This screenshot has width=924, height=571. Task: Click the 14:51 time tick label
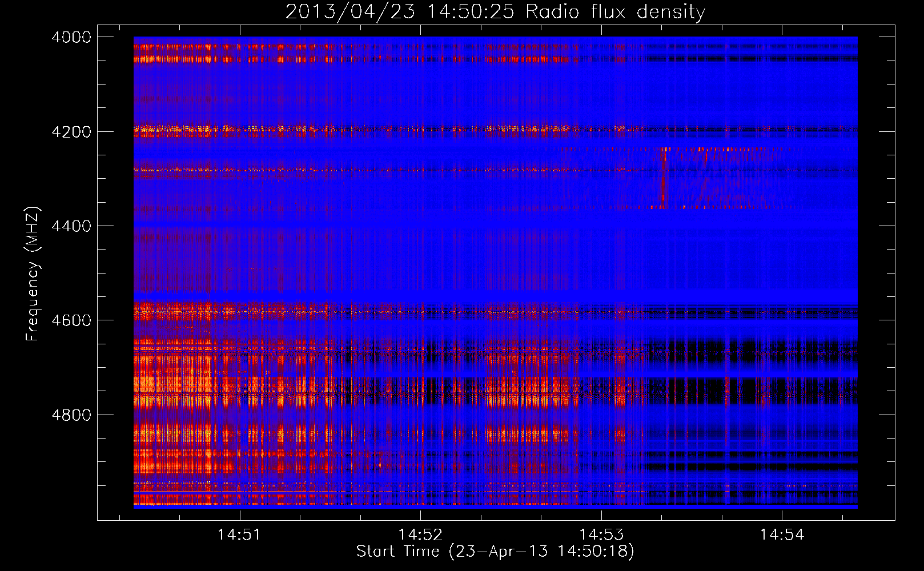[239, 534]
